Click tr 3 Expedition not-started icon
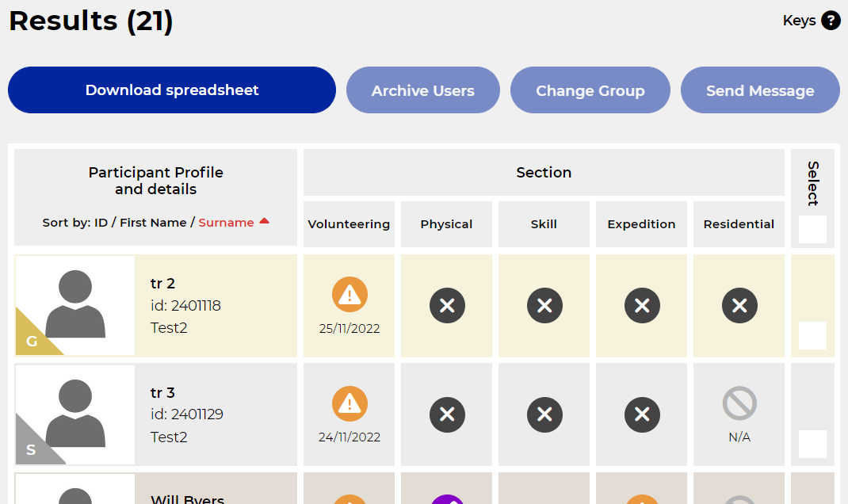848x504 pixels. coord(642,414)
